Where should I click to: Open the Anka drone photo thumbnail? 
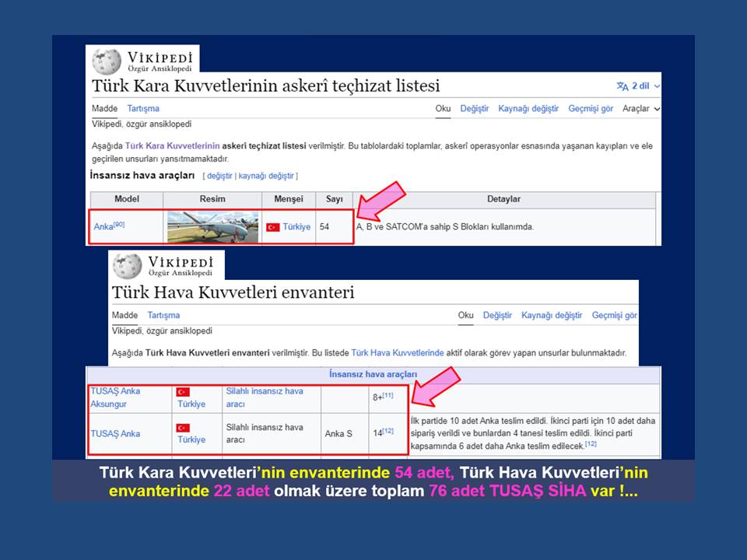pos(212,227)
